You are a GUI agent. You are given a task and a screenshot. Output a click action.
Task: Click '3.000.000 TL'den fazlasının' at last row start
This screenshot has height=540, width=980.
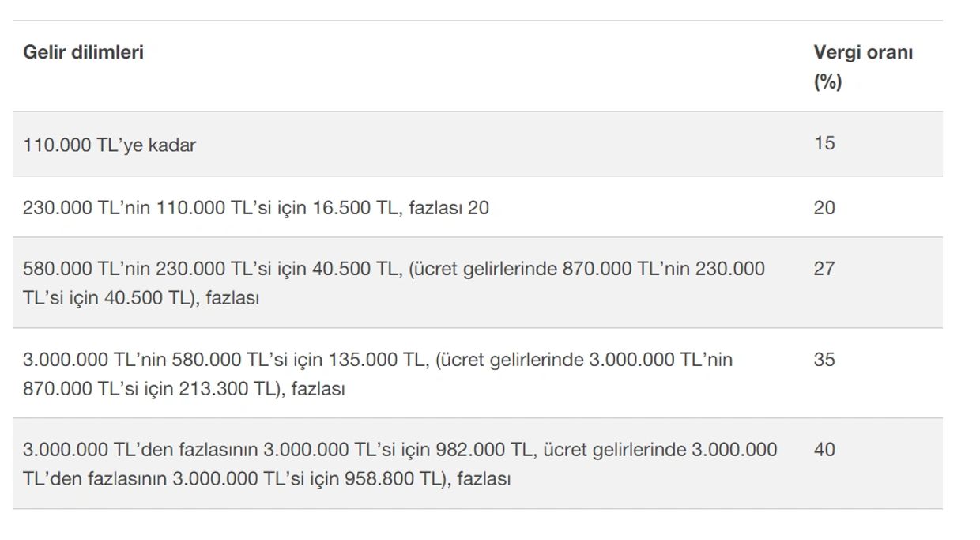click(x=141, y=450)
